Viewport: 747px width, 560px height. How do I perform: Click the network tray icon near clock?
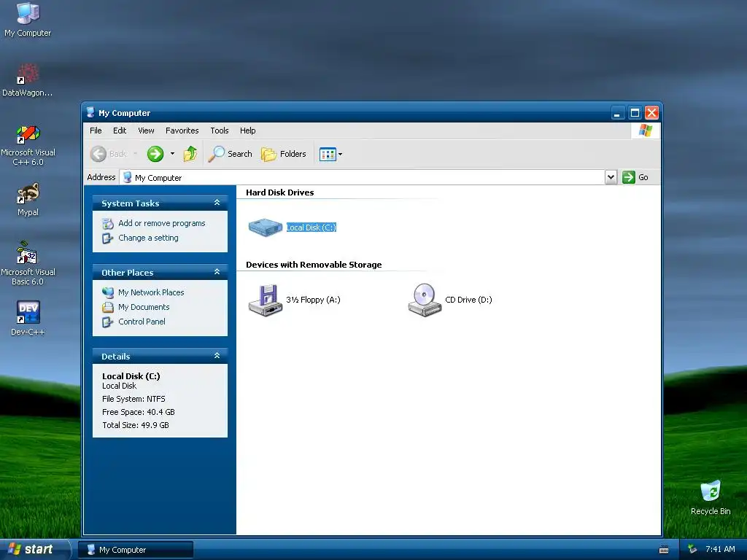[x=692, y=550]
